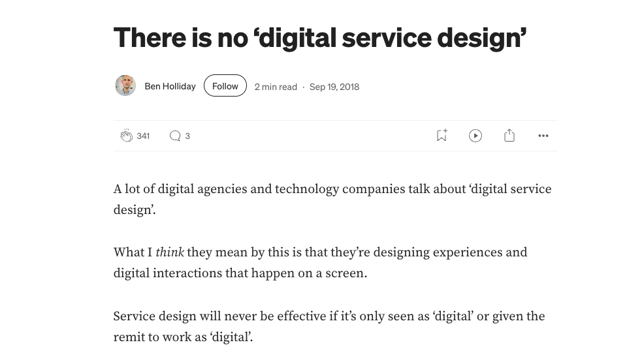Click the text 'remit to work as ‘digital’'
Screen dimensions: 644x364
183,337
